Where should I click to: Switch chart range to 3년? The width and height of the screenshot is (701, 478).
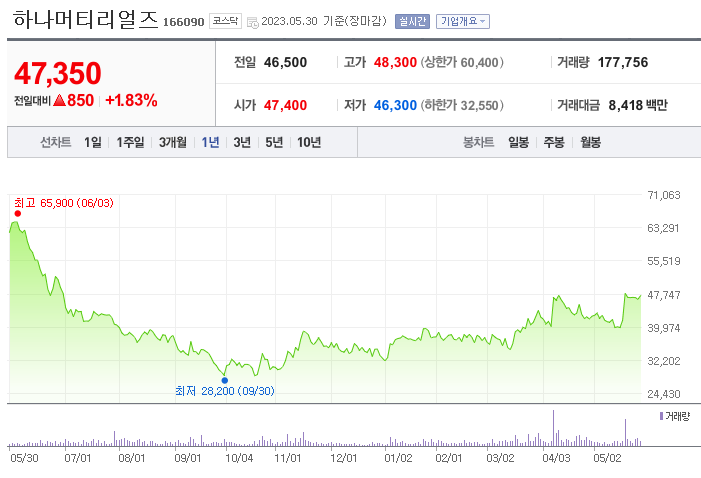tap(242, 142)
